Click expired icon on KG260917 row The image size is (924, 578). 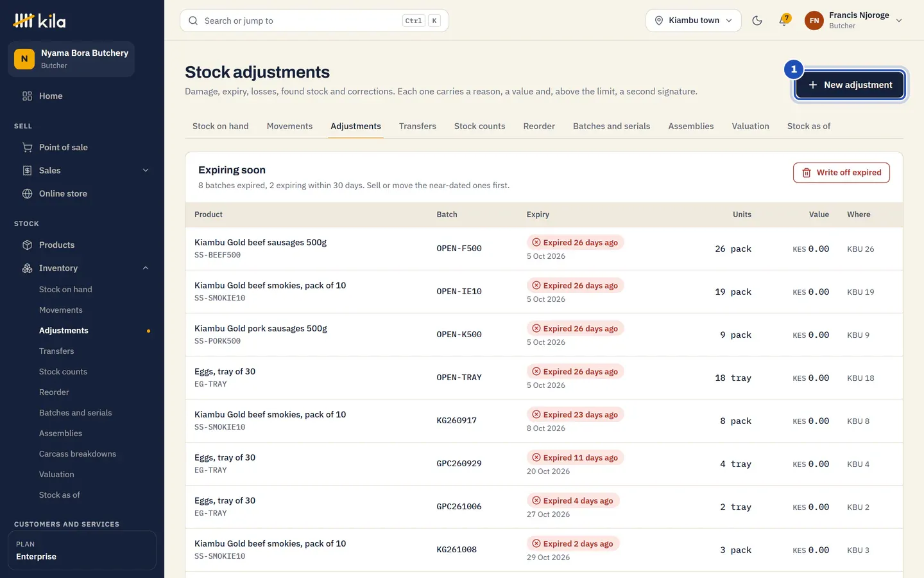point(536,414)
